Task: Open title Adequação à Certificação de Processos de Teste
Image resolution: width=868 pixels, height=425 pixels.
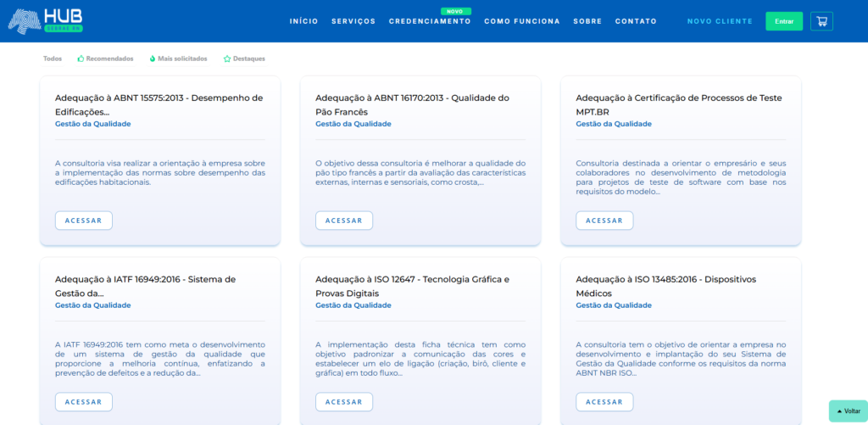Action: point(679,104)
